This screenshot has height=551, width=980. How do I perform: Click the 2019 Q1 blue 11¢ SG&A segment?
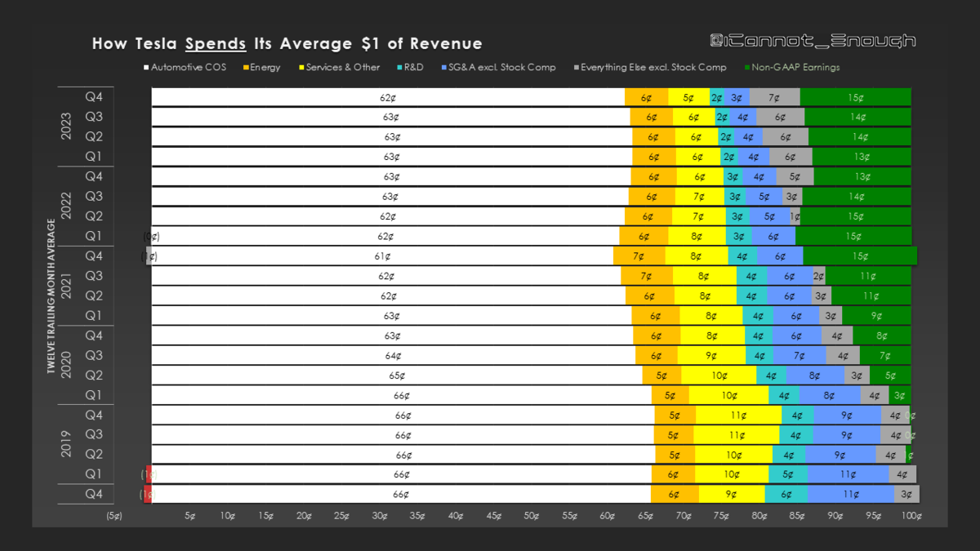pos(849,475)
